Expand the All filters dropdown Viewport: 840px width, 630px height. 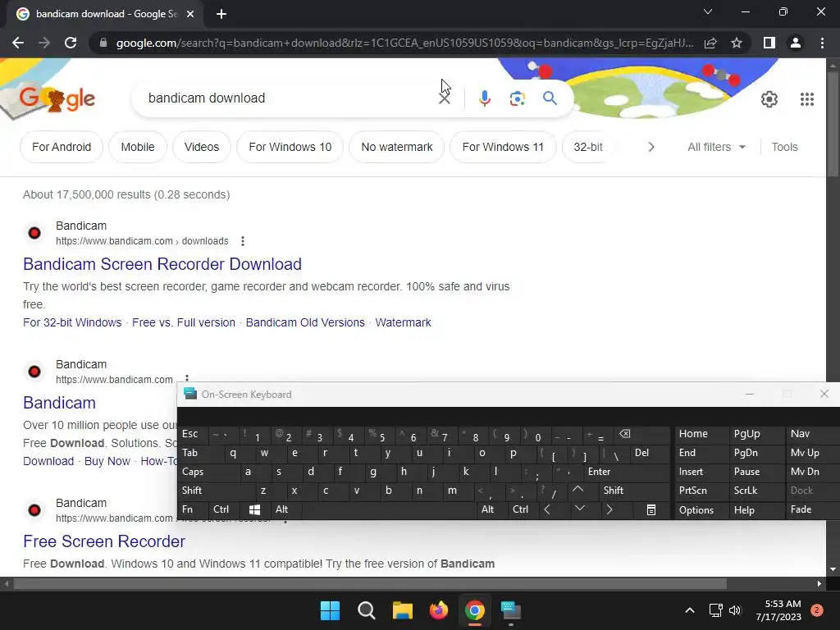tap(716, 147)
